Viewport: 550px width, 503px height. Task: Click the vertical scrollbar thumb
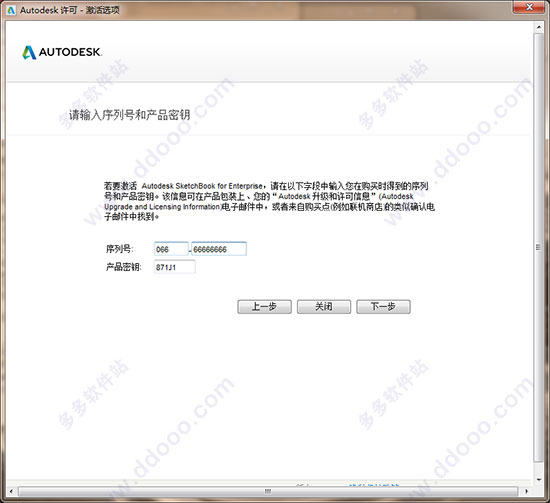(538, 247)
